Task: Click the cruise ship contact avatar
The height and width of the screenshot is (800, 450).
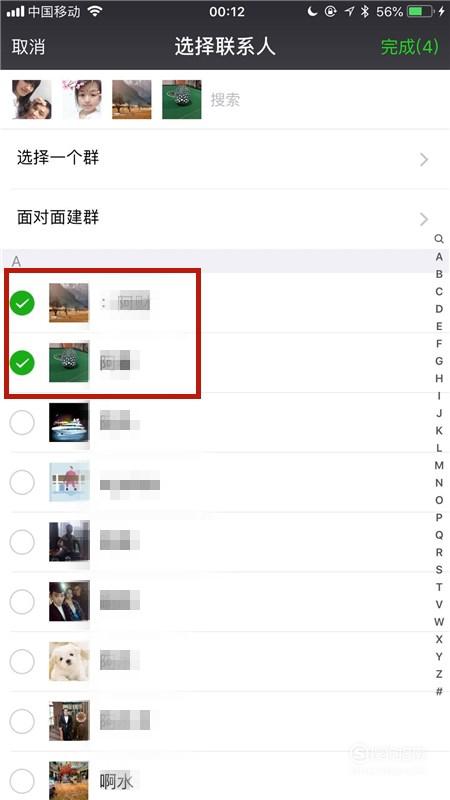Action: 69,422
